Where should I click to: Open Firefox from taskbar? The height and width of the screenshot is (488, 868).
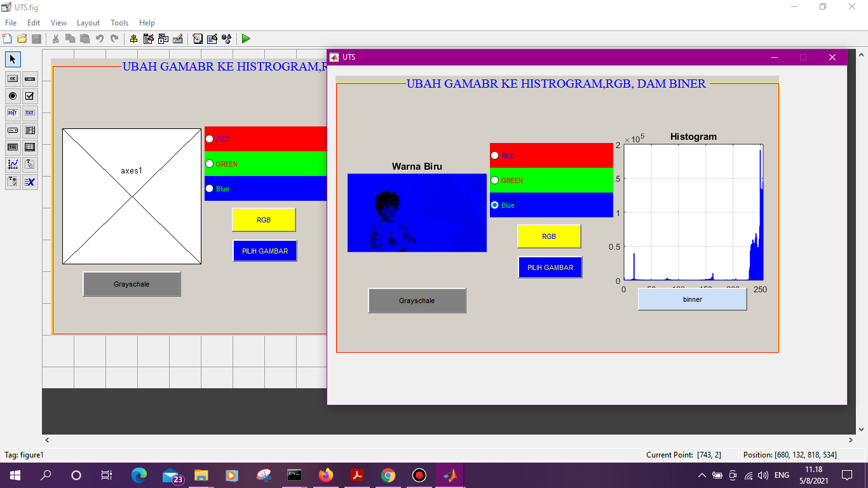pos(326,475)
